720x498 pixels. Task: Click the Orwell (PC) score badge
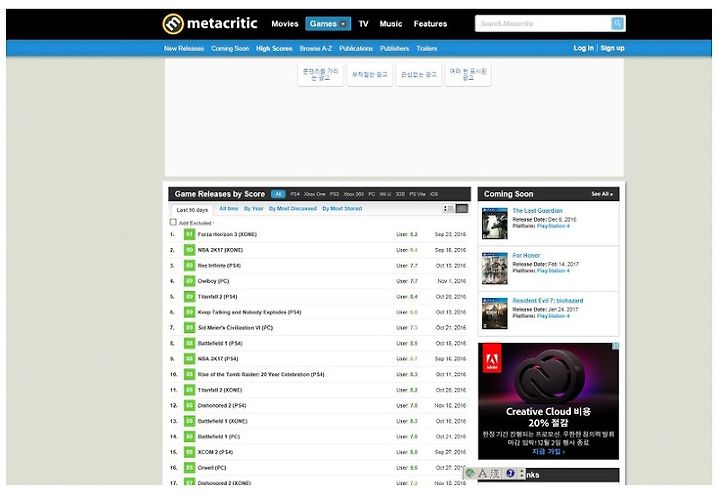pos(189,468)
